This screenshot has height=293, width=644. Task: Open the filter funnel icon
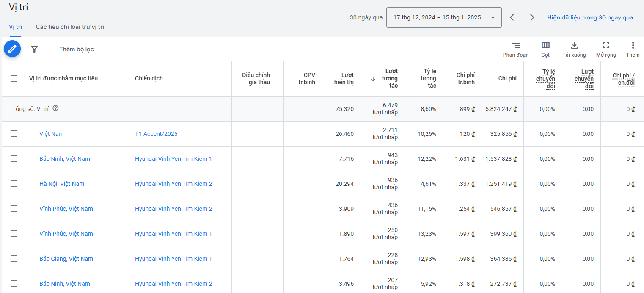(x=34, y=49)
